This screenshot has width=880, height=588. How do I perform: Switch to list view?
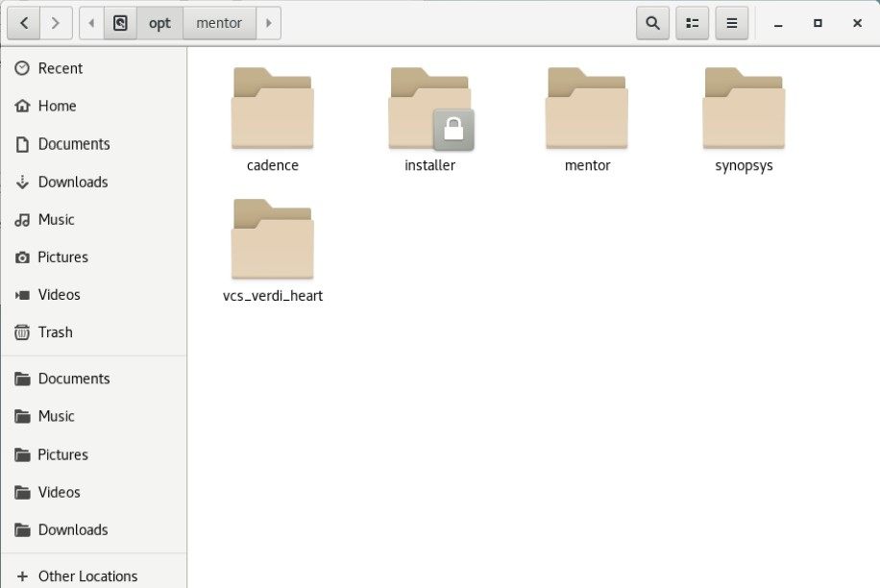(692, 23)
